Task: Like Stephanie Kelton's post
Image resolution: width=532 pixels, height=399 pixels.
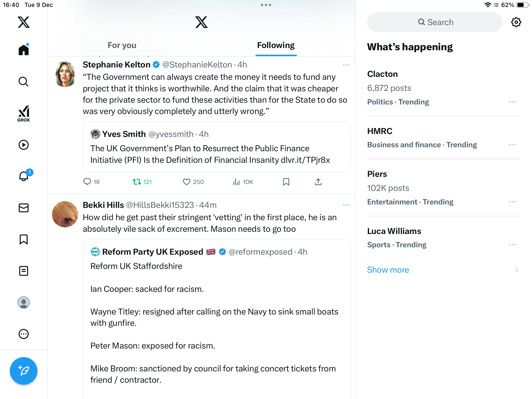Action: click(187, 182)
